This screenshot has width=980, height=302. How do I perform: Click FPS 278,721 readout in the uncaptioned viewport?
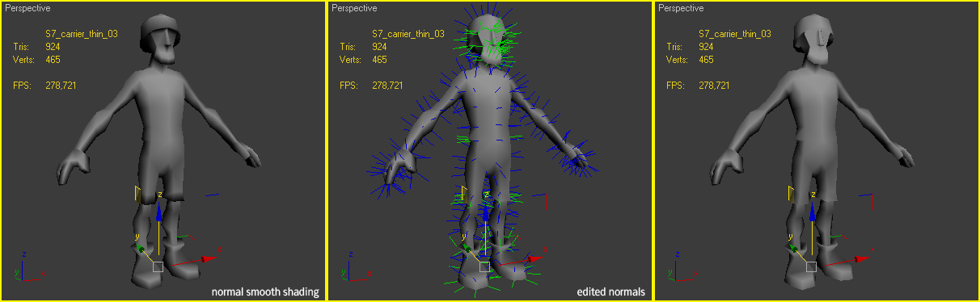[x=699, y=85]
